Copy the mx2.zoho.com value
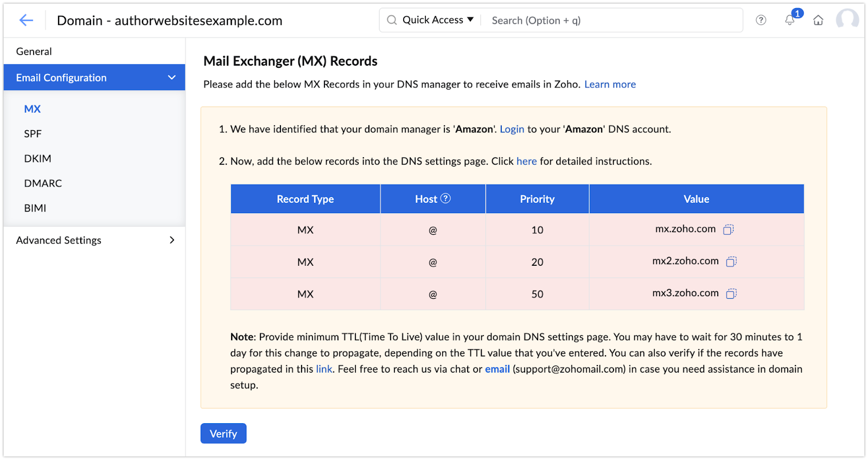The image size is (868, 460). [x=731, y=261]
